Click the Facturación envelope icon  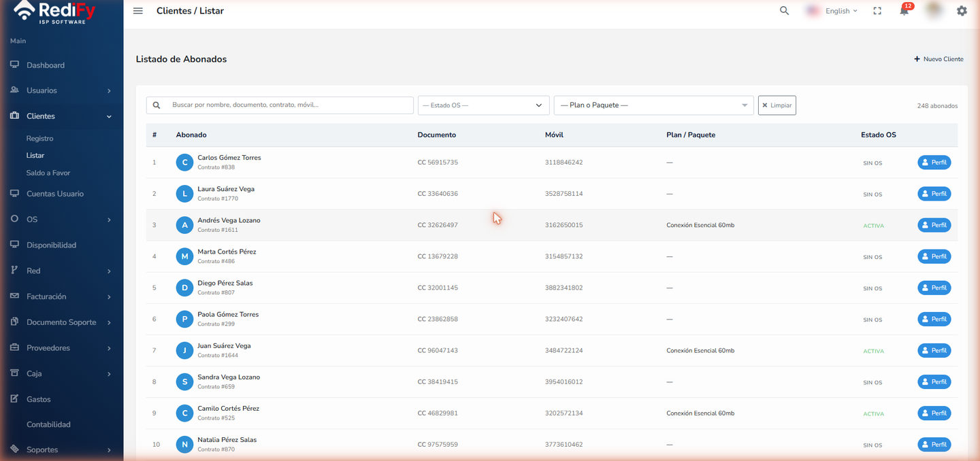click(x=14, y=296)
